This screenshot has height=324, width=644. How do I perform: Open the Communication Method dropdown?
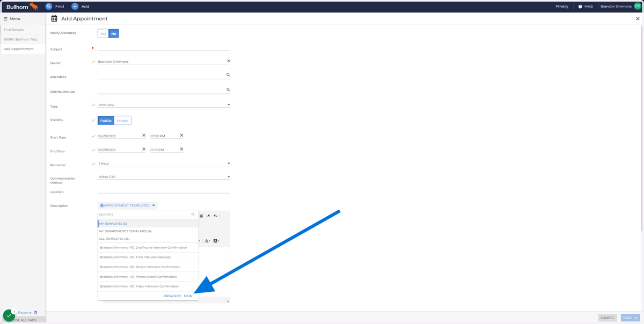(164, 177)
